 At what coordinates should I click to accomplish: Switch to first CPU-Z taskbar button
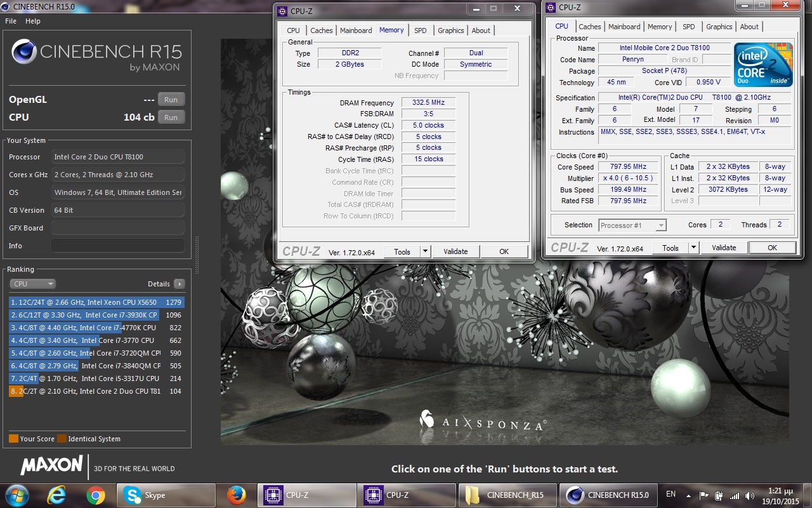tap(307, 495)
